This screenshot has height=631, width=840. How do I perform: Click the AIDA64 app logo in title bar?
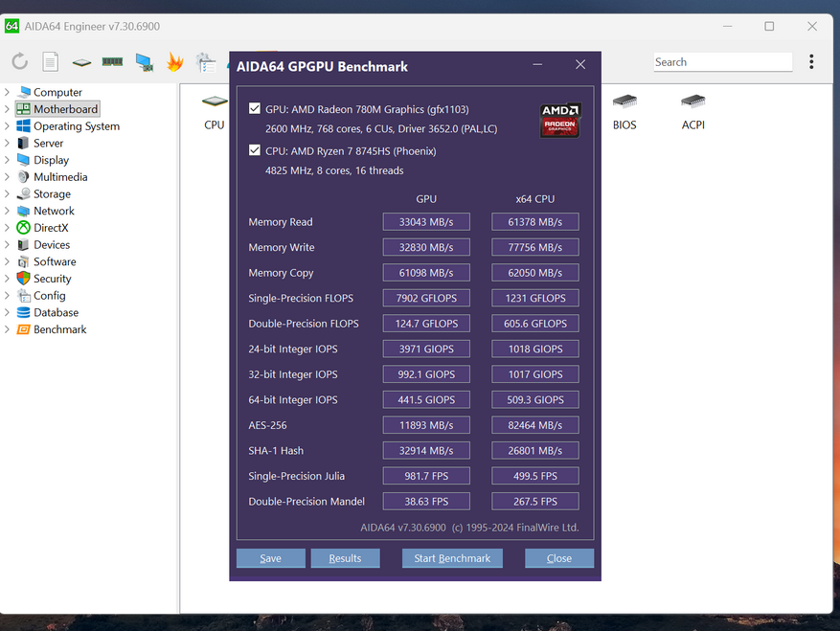(11, 26)
